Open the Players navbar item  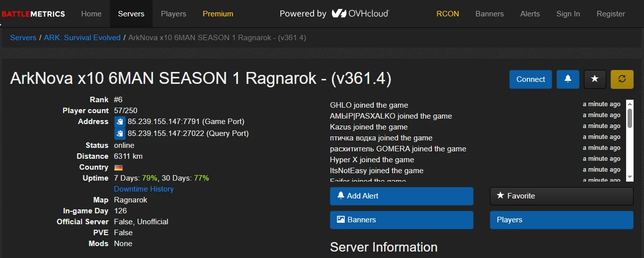click(x=173, y=14)
